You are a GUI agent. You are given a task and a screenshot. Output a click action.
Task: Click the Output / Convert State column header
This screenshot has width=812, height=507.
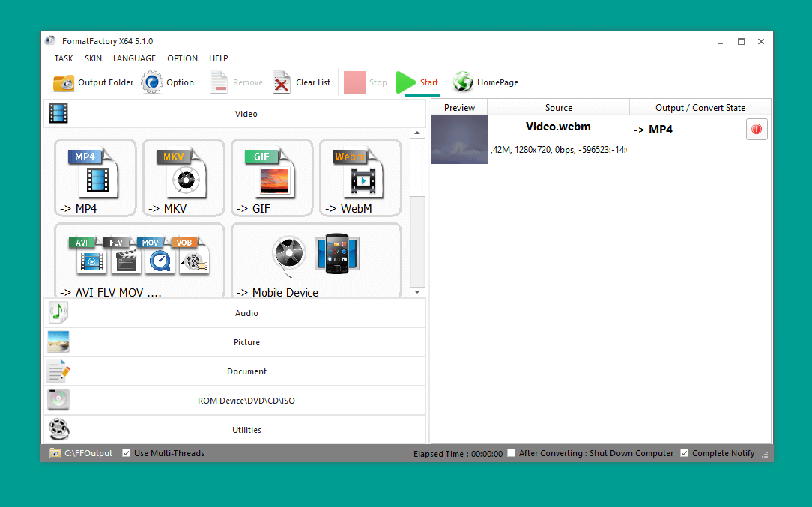point(700,107)
